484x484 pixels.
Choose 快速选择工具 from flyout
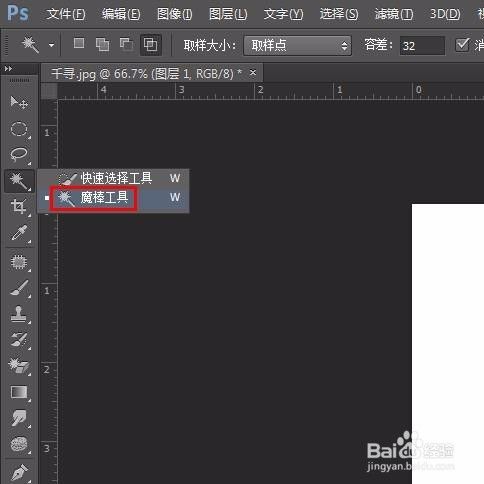point(113,178)
